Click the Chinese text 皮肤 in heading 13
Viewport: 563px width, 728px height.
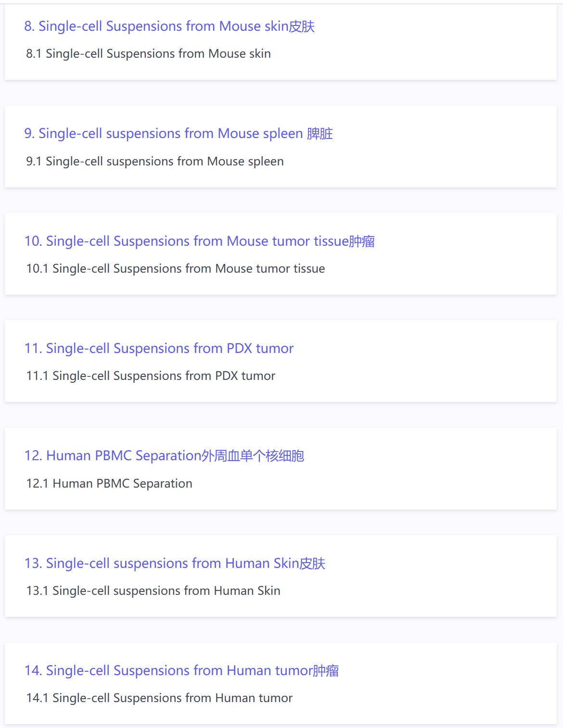point(312,563)
